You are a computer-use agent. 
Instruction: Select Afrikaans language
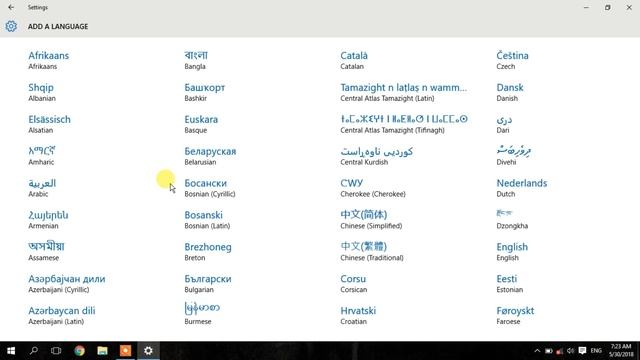tap(49, 60)
